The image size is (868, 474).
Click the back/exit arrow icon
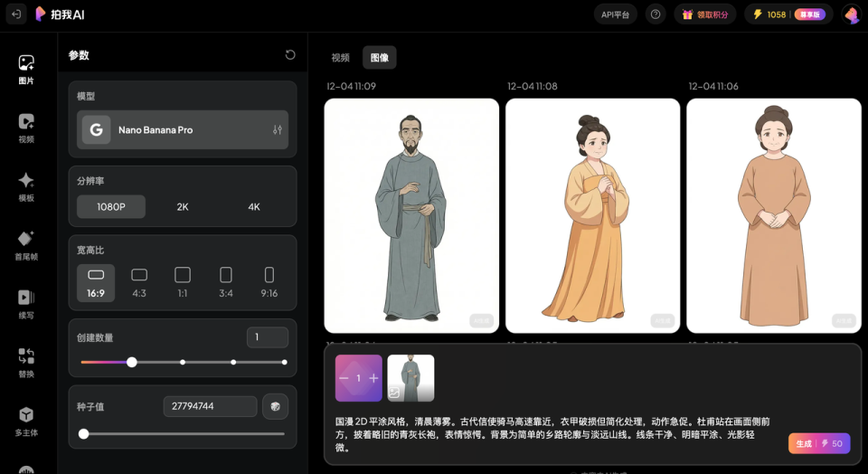(x=16, y=14)
